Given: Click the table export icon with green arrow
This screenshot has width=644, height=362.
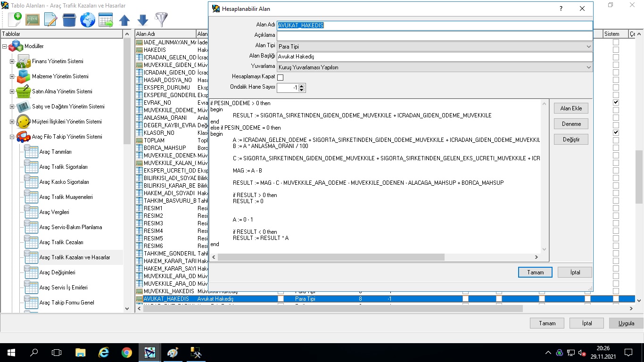Looking at the screenshot, I should coord(106,19).
